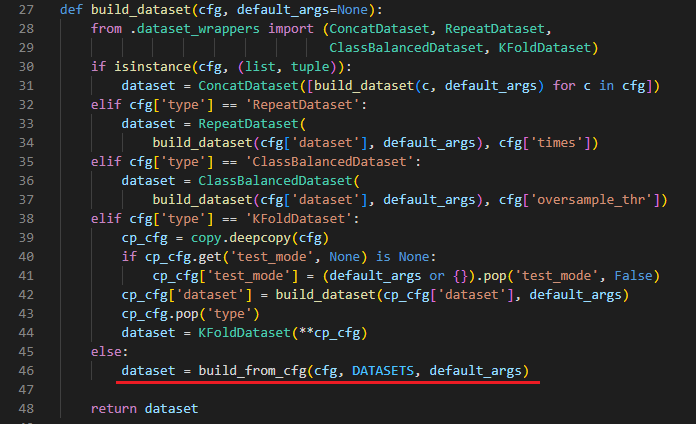Screen dimensions: 696x424
Task: Click default_args=None parameter on line 27
Action: pos(302,10)
